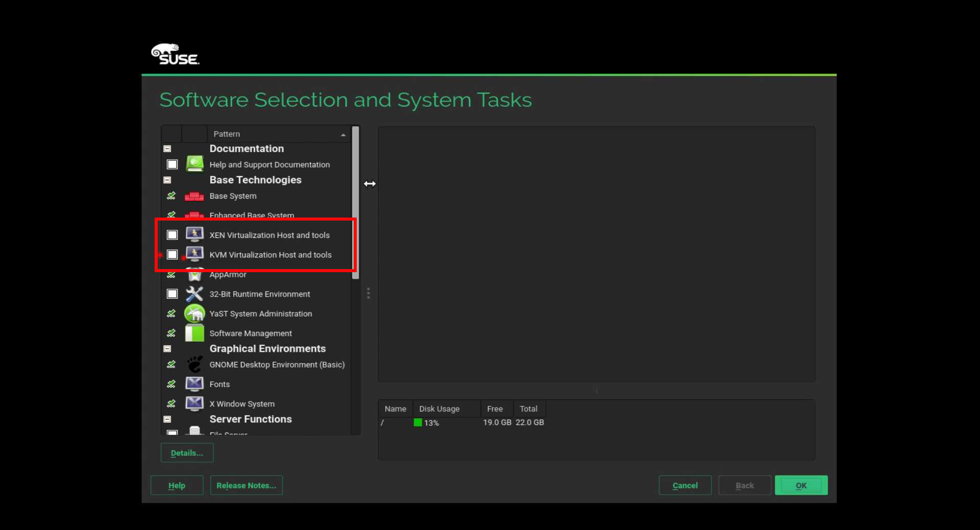This screenshot has height=530, width=980.
Task: Cancel the software selection
Action: (685, 485)
